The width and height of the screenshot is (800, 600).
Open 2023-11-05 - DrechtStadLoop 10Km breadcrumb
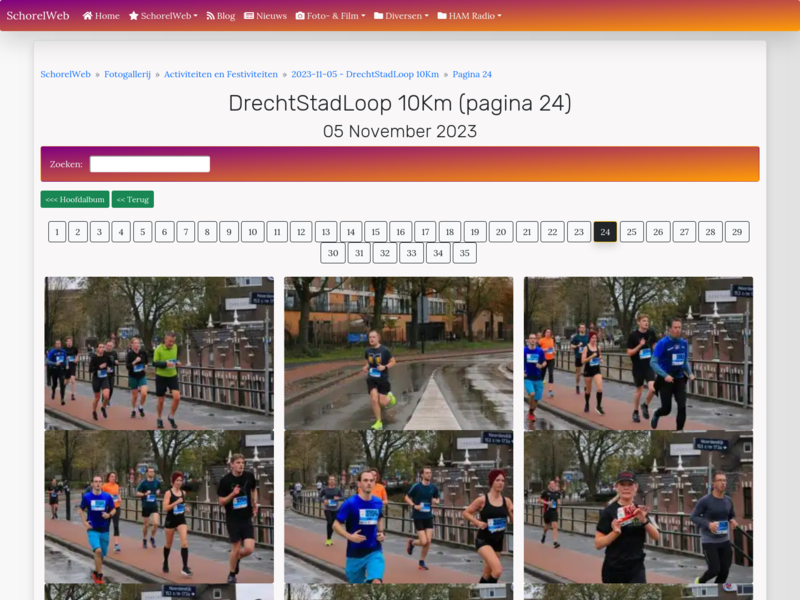point(365,74)
